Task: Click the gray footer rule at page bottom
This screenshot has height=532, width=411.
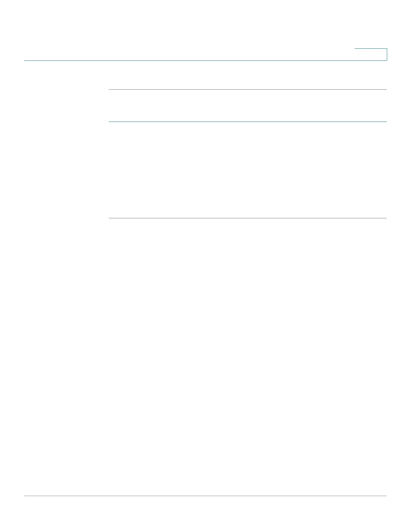Action: (x=205, y=496)
